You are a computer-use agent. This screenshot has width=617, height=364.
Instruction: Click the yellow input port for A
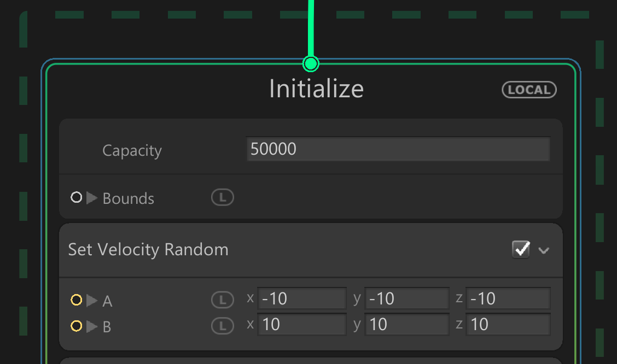77,300
